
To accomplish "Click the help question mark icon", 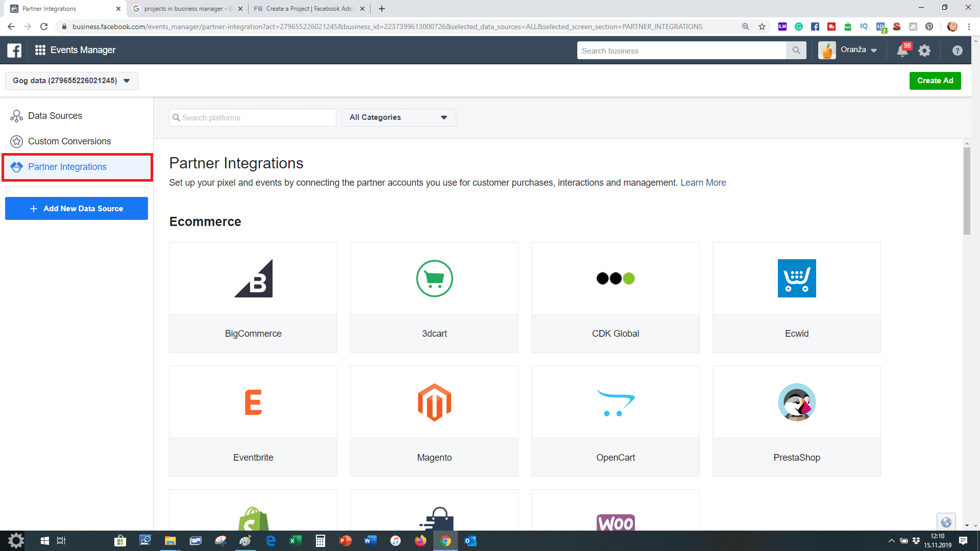I will (x=957, y=51).
